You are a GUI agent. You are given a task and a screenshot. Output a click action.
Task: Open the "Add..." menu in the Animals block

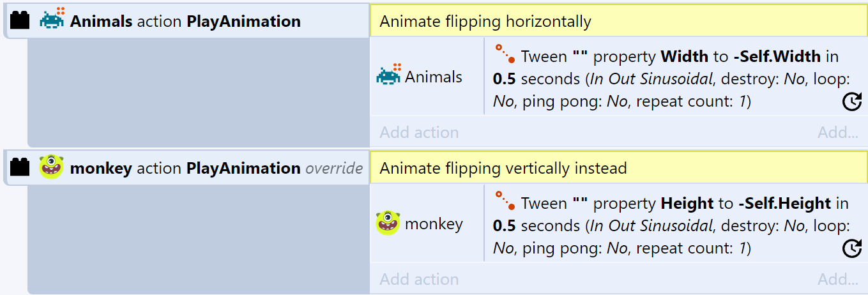pos(837,133)
